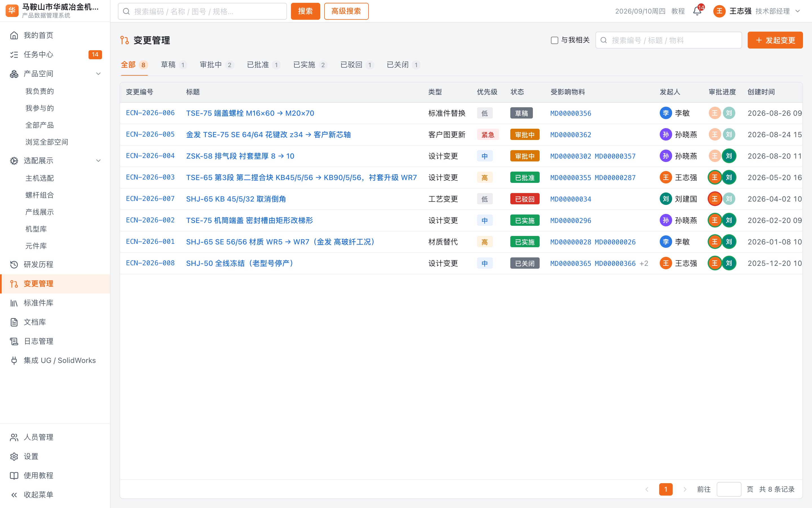Click the page jump input box
Screen dimensions: 812x508
point(729,489)
